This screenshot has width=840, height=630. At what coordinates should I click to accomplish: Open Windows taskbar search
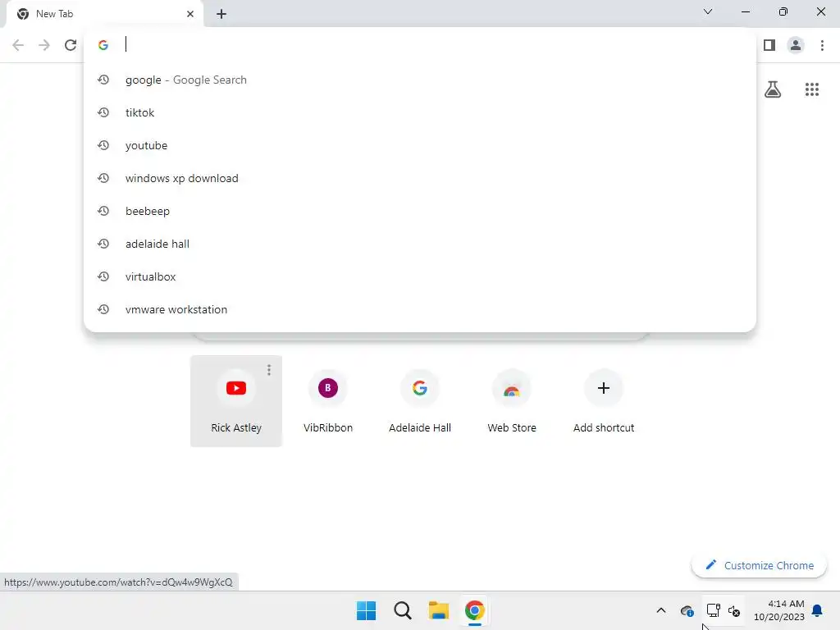pos(403,610)
